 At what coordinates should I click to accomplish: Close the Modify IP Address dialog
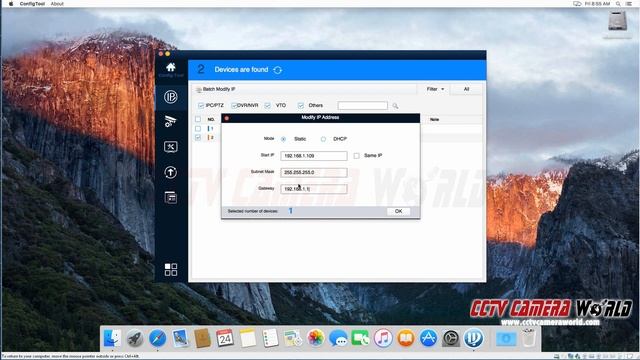click(227, 118)
